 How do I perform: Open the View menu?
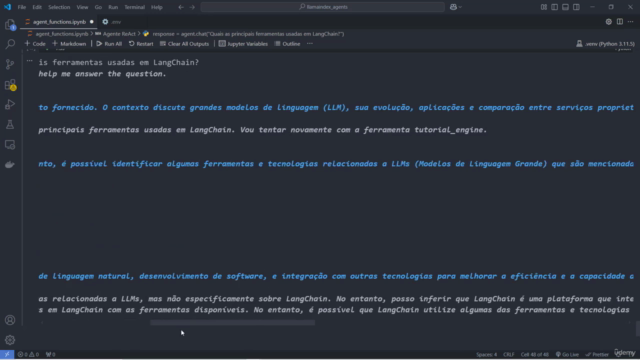(x=82, y=7)
